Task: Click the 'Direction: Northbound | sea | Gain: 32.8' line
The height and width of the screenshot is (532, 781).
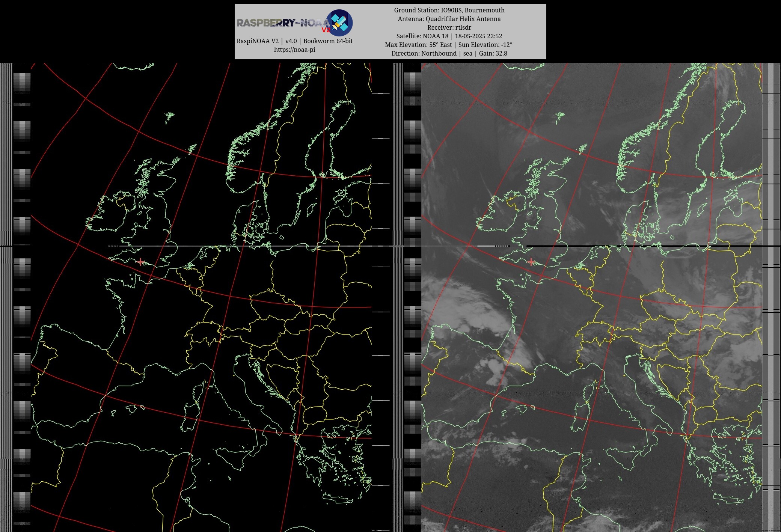Action: (449, 53)
